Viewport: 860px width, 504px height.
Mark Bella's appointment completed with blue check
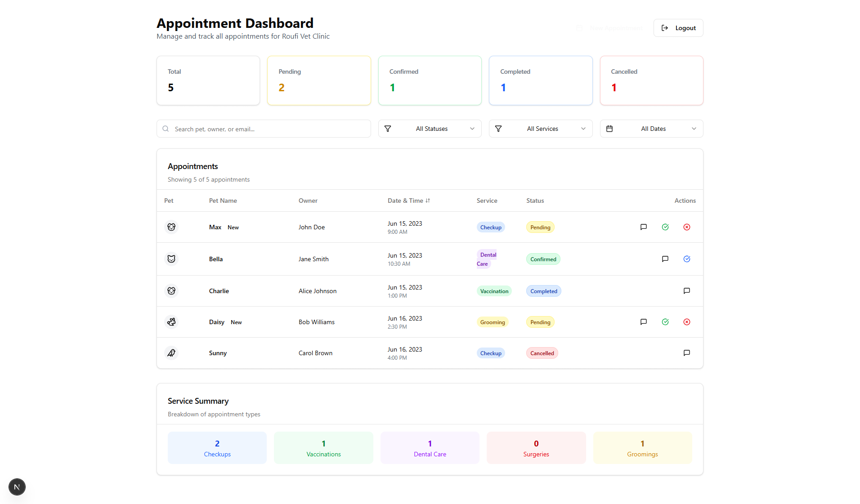pos(687,259)
